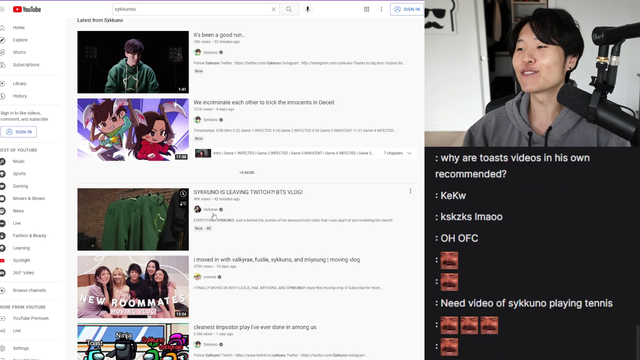Screen dimensions: 640x360
Task: Clear the search box text
Action: [273, 9]
